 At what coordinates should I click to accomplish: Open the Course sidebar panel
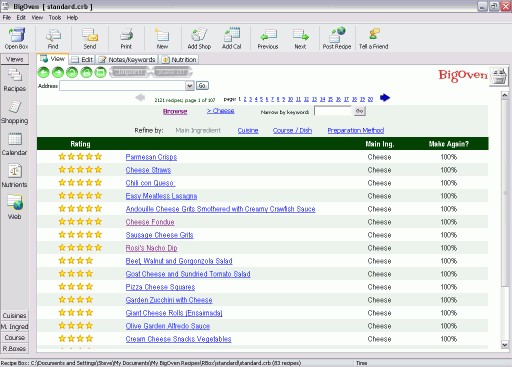pos(14,338)
